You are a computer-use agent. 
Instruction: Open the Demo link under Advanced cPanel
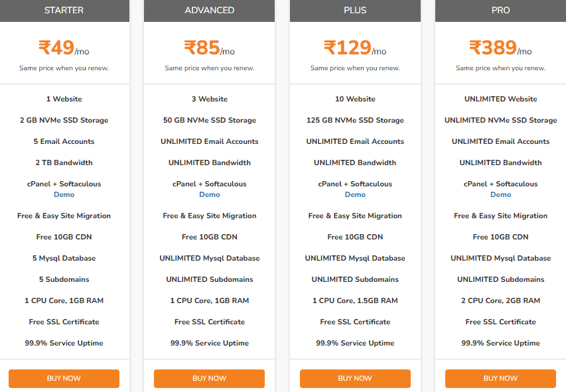tap(210, 194)
